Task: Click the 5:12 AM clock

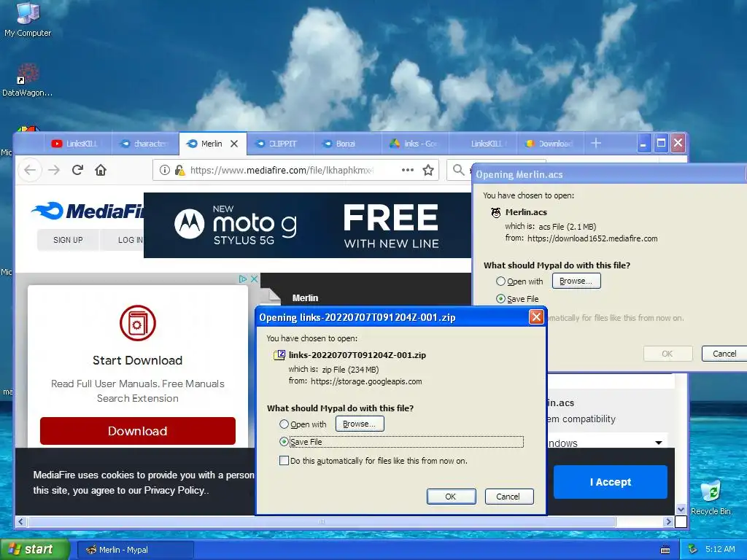Action: click(x=720, y=549)
